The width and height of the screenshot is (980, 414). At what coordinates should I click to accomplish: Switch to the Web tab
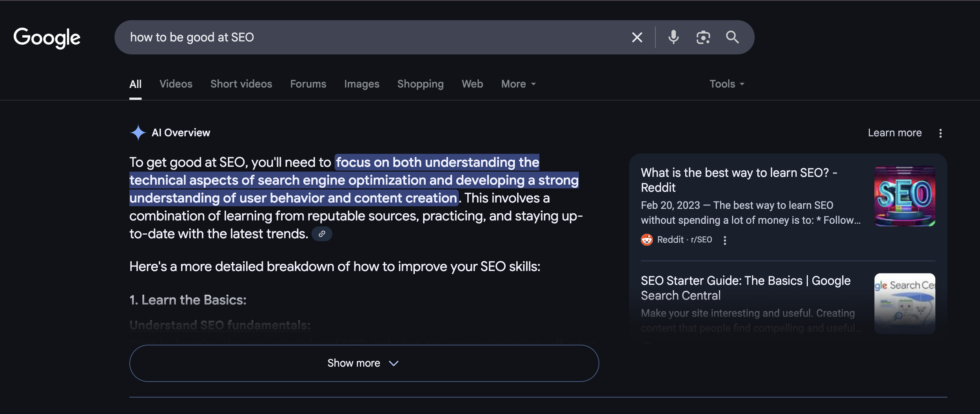tap(472, 84)
